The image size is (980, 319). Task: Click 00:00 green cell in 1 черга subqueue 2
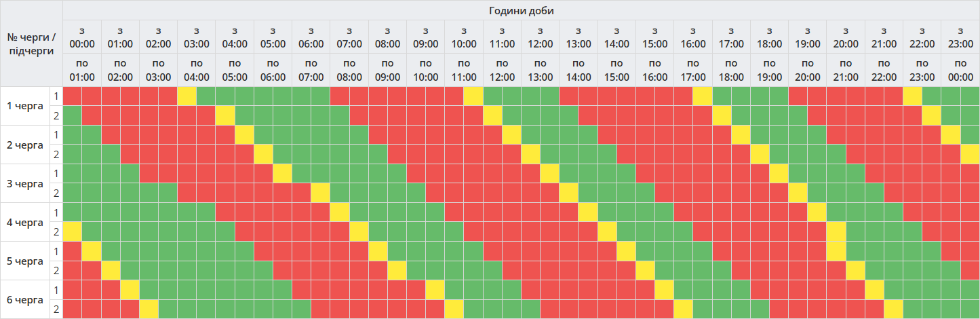(x=72, y=115)
